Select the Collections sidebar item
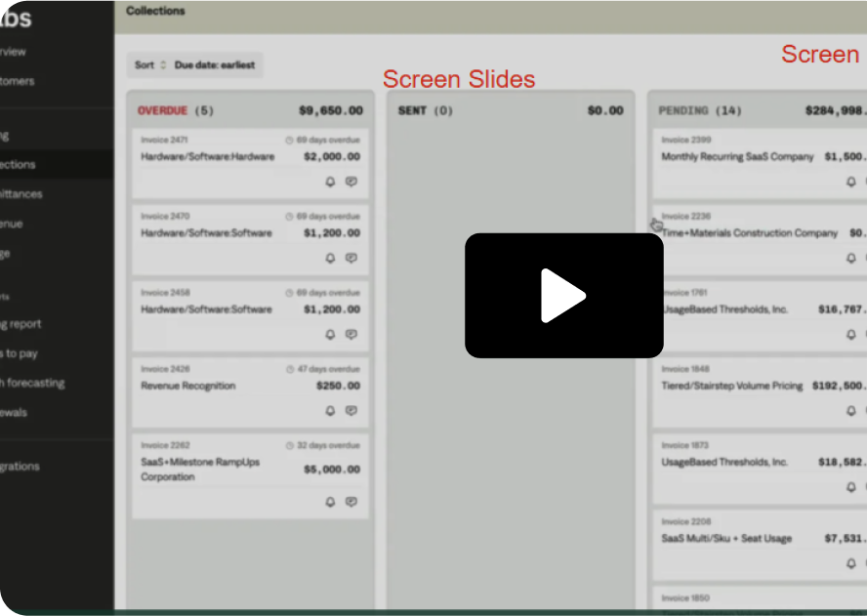Screen dimensions: 867x616 pos(57,164)
